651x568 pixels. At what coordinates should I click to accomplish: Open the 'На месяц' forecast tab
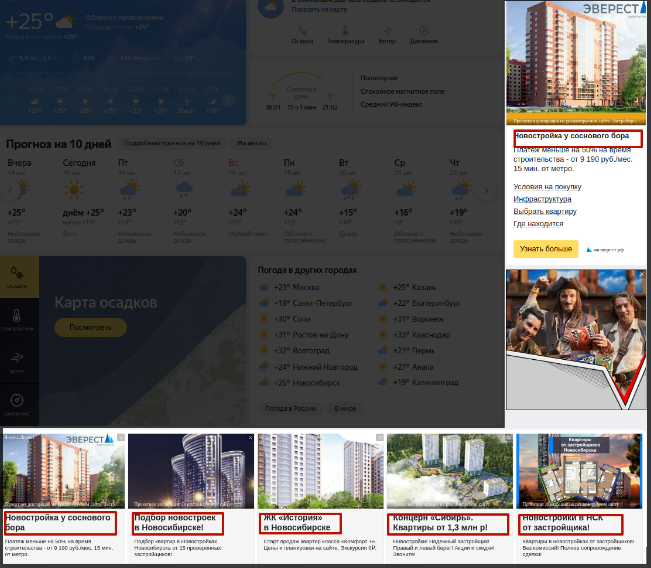point(252,143)
